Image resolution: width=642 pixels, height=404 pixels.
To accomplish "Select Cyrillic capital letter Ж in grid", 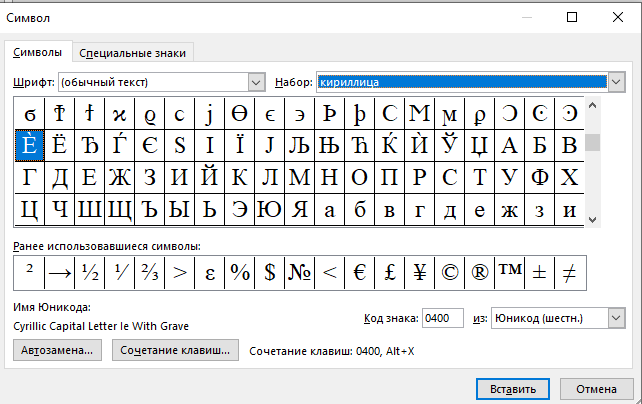I will click(x=119, y=178).
